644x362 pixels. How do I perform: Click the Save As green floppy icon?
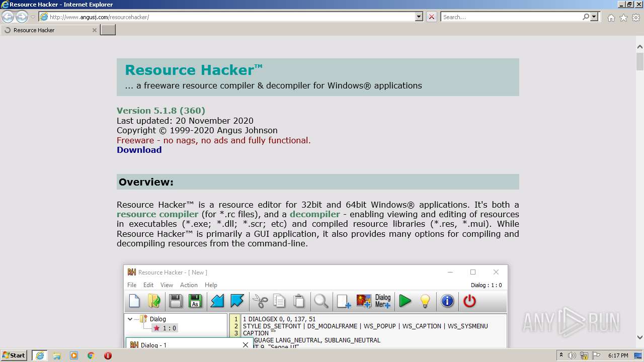pyautogui.click(x=195, y=301)
